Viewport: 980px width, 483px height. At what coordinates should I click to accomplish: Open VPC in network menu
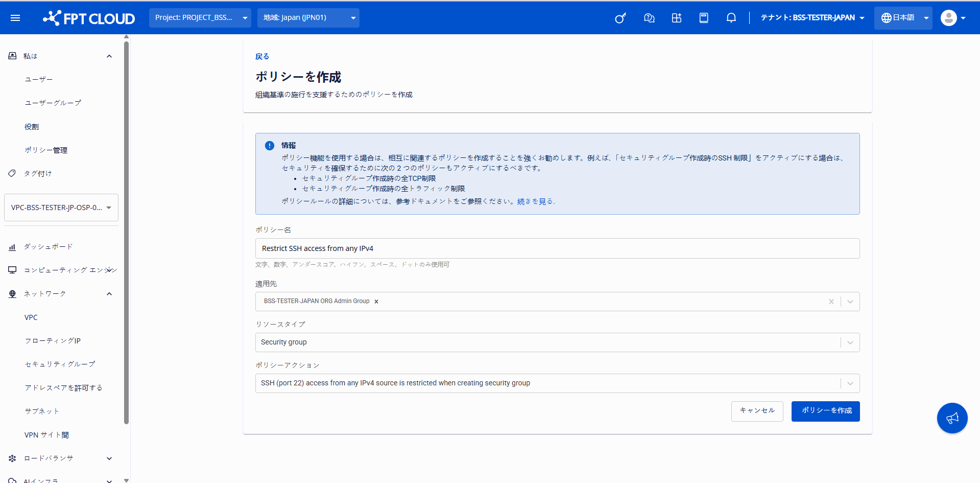coord(31,317)
